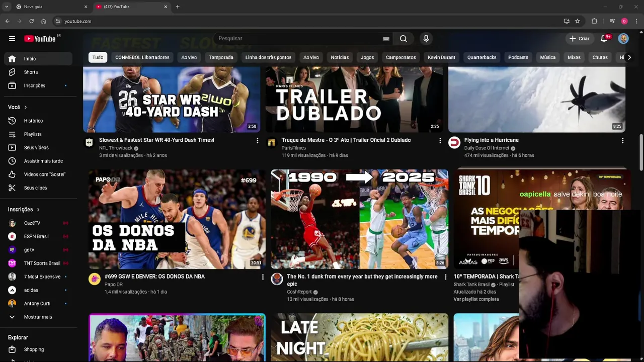This screenshot has height=362, width=644.
Task: Select the Podcasts filter chip
Action: [518, 57]
